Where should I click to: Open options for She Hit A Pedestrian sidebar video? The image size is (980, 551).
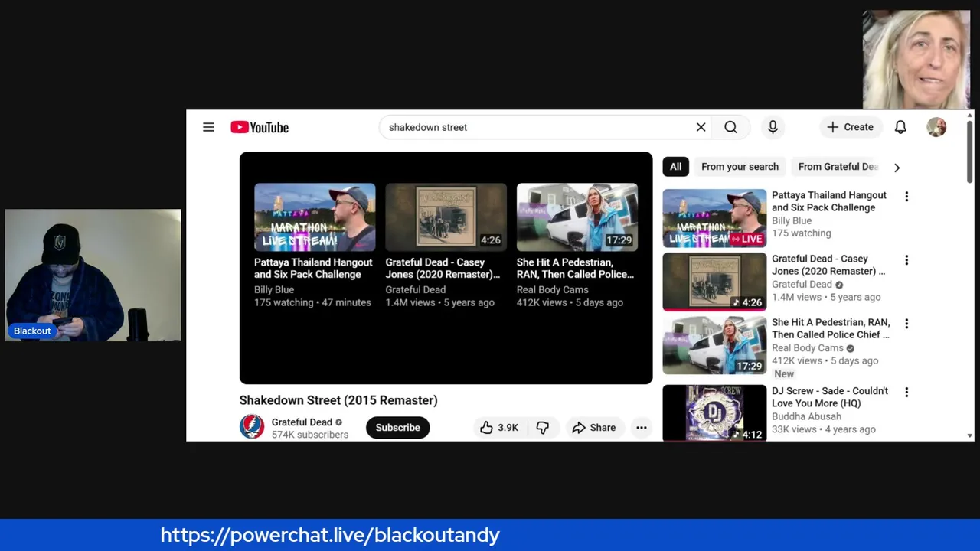click(906, 324)
